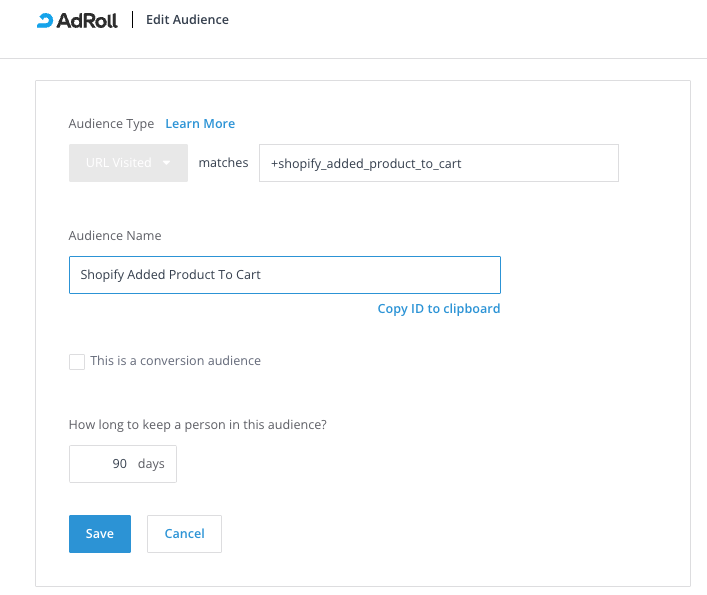Cancel editing the audience

pos(184,534)
